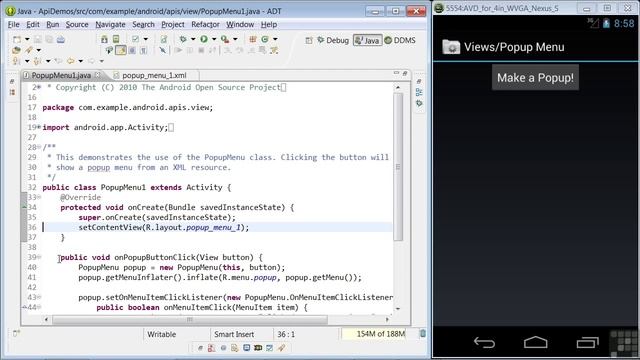Open the Run launch dropdown arrow
This screenshot has height=360, width=640.
(214, 39)
